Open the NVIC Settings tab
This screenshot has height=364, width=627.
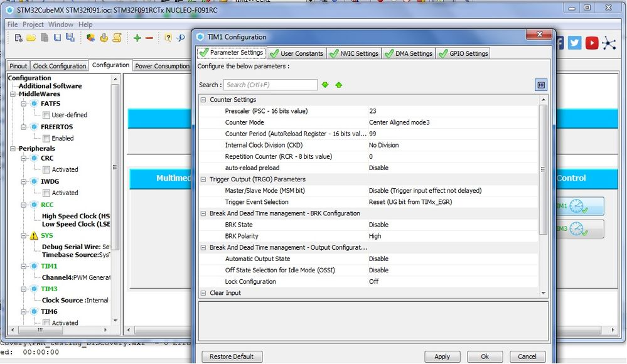pyautogui.click(x=353, y=53)
